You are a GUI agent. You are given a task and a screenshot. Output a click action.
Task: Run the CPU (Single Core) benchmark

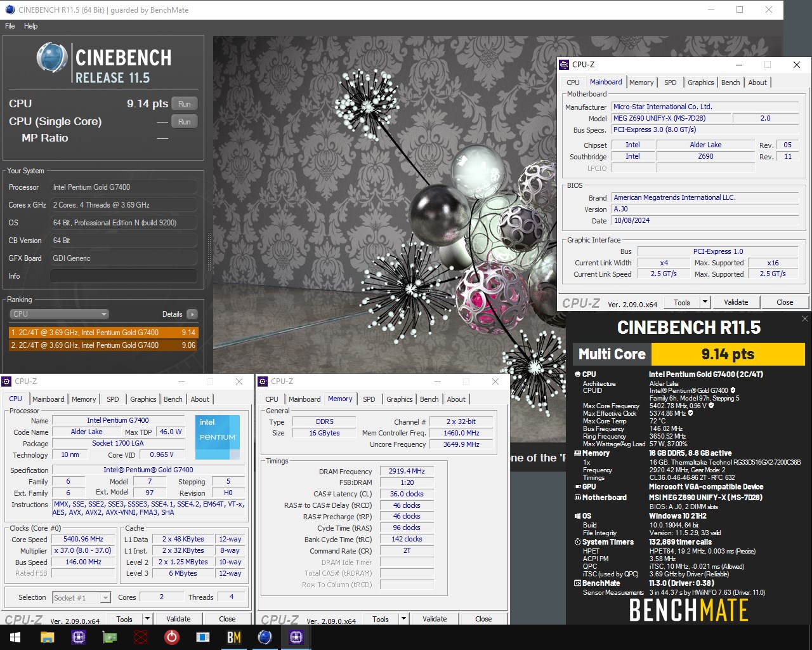(185, 122)
